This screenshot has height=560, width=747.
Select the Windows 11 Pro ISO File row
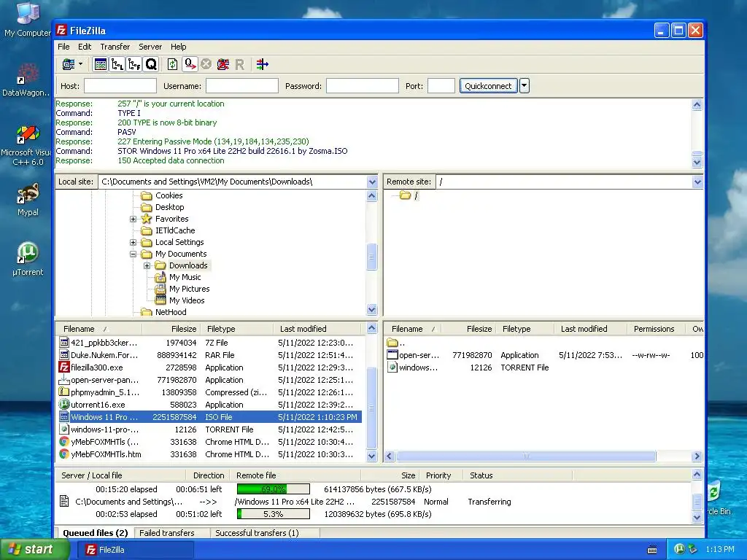pos(209,417)
